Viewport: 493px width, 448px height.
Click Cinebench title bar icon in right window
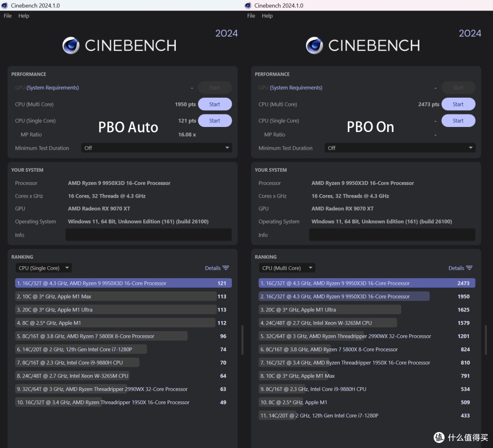pyautogui.click(x=248, y=5)
